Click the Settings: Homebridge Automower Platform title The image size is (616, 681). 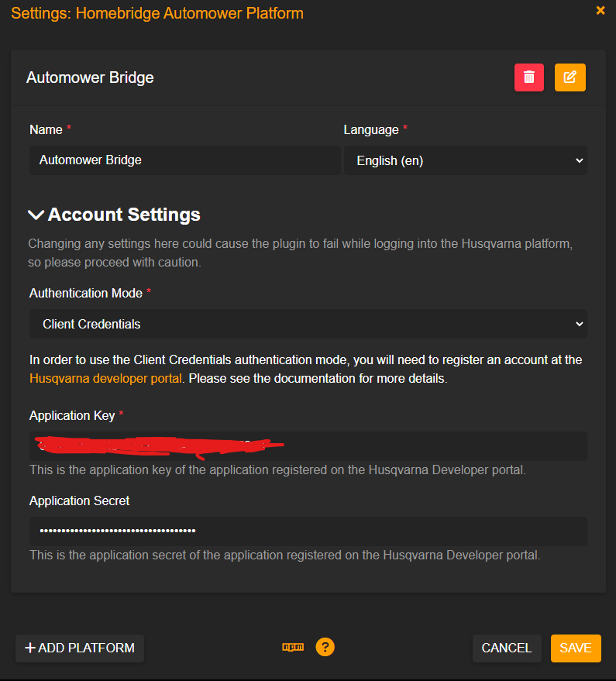coord(157,13)
